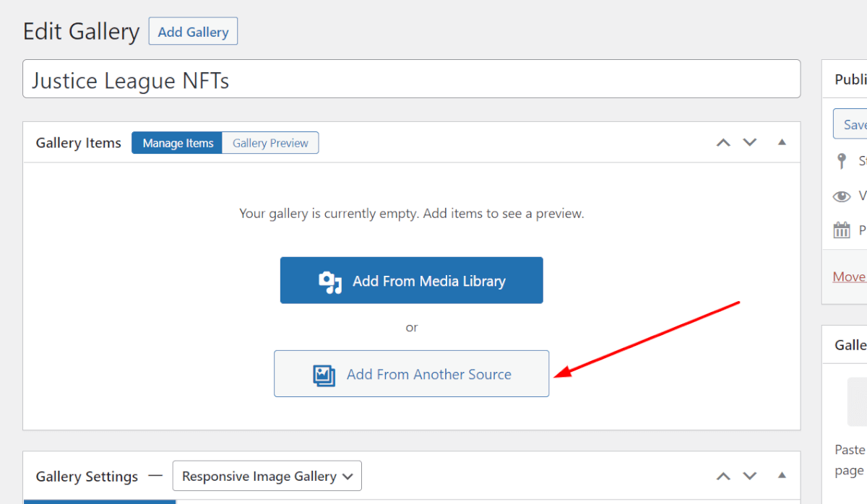Switch to the Gallery Preview tab
The height and width of the screenshot is (504, 867).
(x=270, y=143)
